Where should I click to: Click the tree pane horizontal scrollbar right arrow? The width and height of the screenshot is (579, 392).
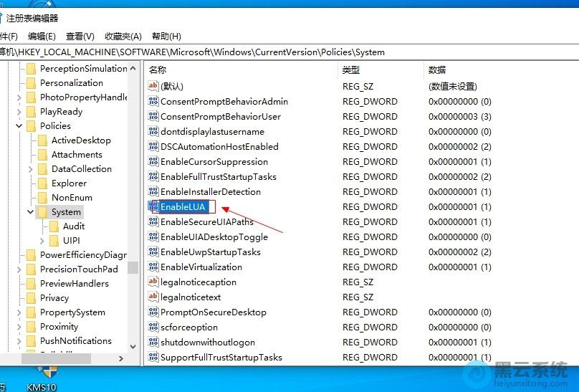[x=120, y=358]
